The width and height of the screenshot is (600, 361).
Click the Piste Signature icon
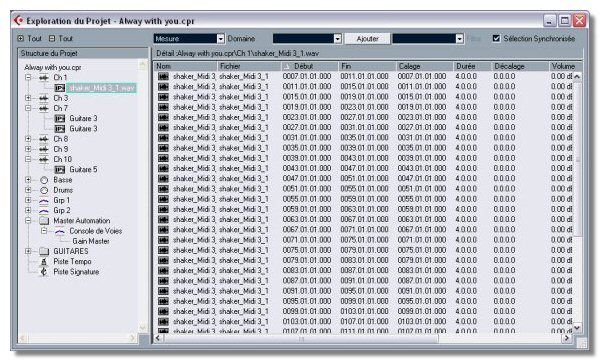click(x=44, y=272)
